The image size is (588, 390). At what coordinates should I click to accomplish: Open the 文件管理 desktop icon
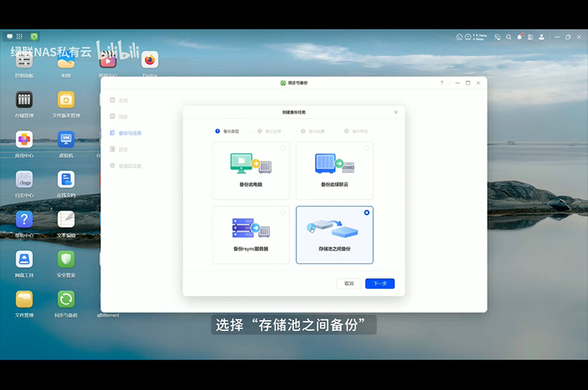click(24, 299)
